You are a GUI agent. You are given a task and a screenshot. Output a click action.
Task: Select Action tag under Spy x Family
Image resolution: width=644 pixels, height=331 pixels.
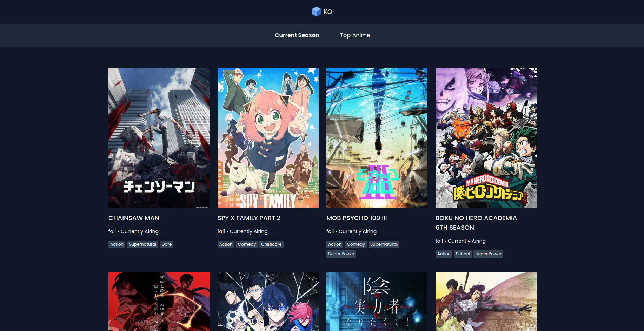point(226,244)
